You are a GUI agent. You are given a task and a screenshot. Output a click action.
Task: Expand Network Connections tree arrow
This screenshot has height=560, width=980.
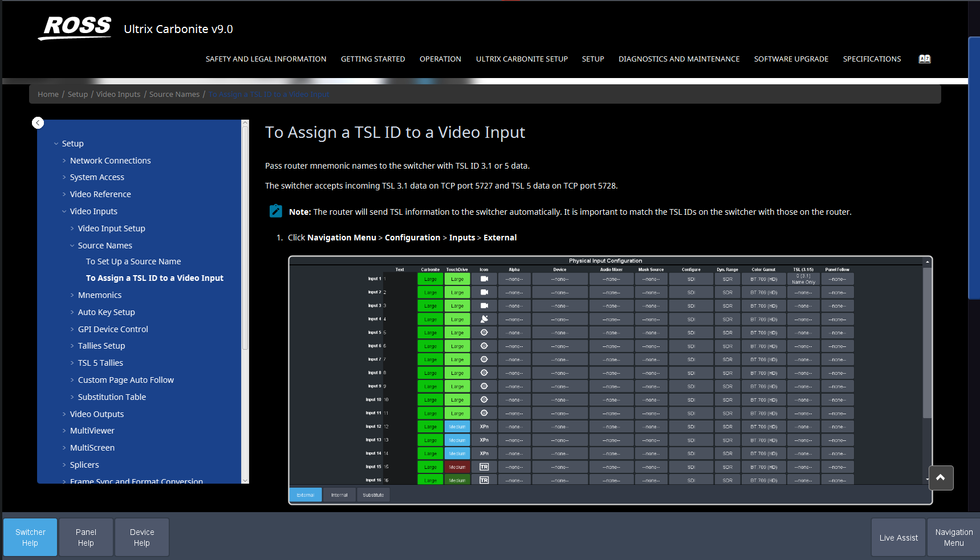point(64,161)
